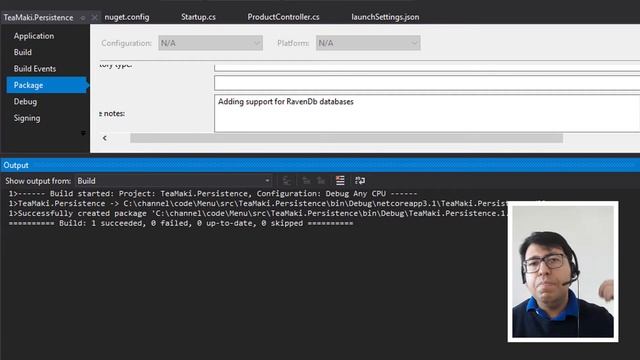This screenshot has width=640, height=360.
Task: Expand more property pages arrow in sidebar
Action: [83, 133]
